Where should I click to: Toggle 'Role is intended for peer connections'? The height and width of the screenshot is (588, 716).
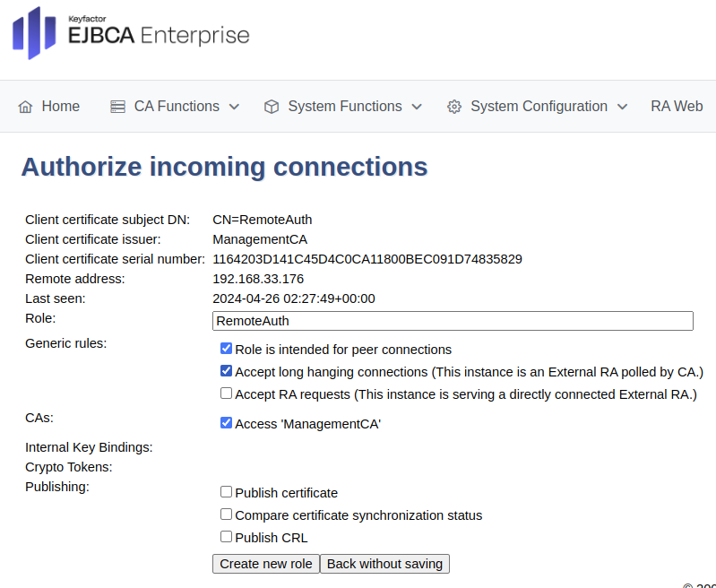coord(227,349)
